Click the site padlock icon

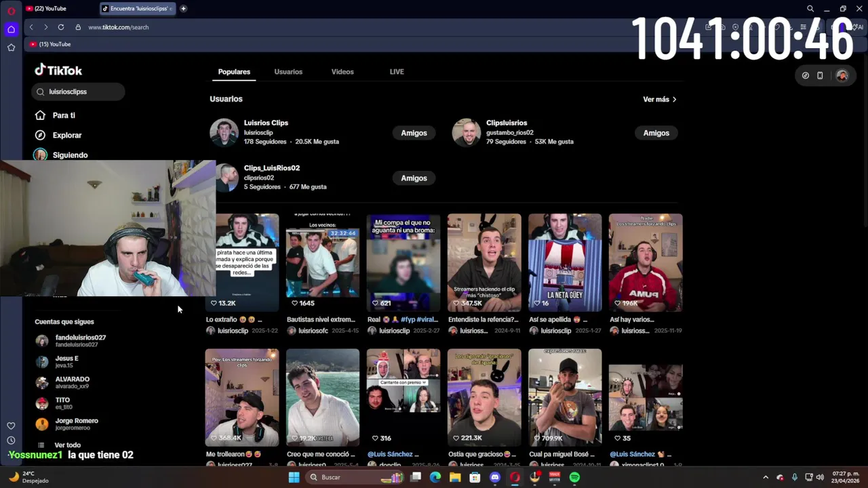[x=78, y=27]
